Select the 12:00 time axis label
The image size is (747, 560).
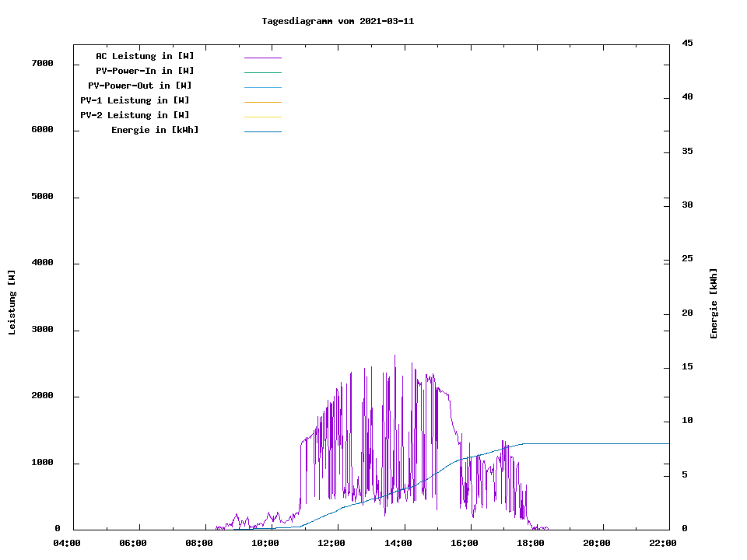click(x=331, y=543)
